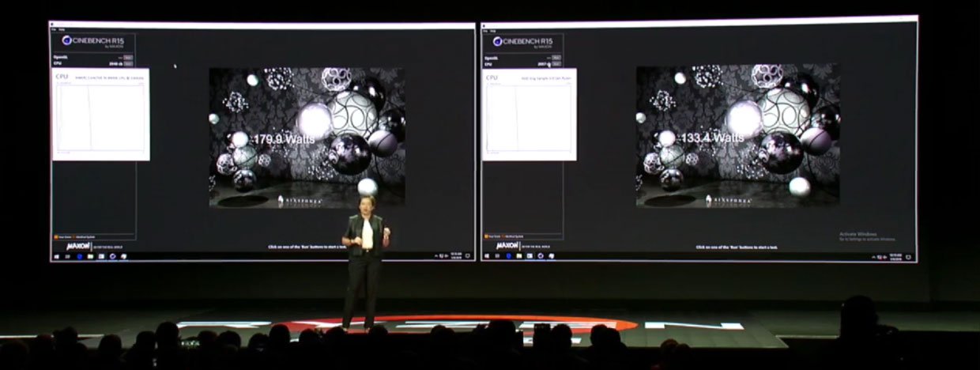Click the Cinebench R15 logo in the right window
This screenshot has width=980, height=370.
(x=522, y=42)
